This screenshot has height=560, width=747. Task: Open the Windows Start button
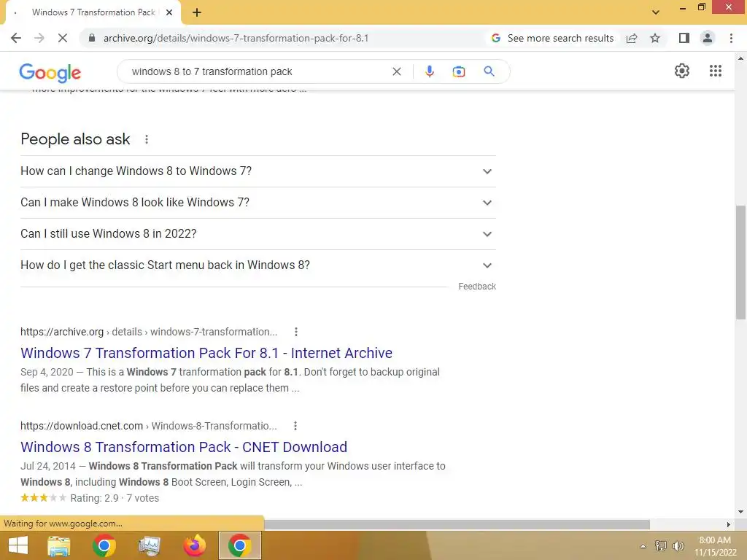click(x=18, y=545)
